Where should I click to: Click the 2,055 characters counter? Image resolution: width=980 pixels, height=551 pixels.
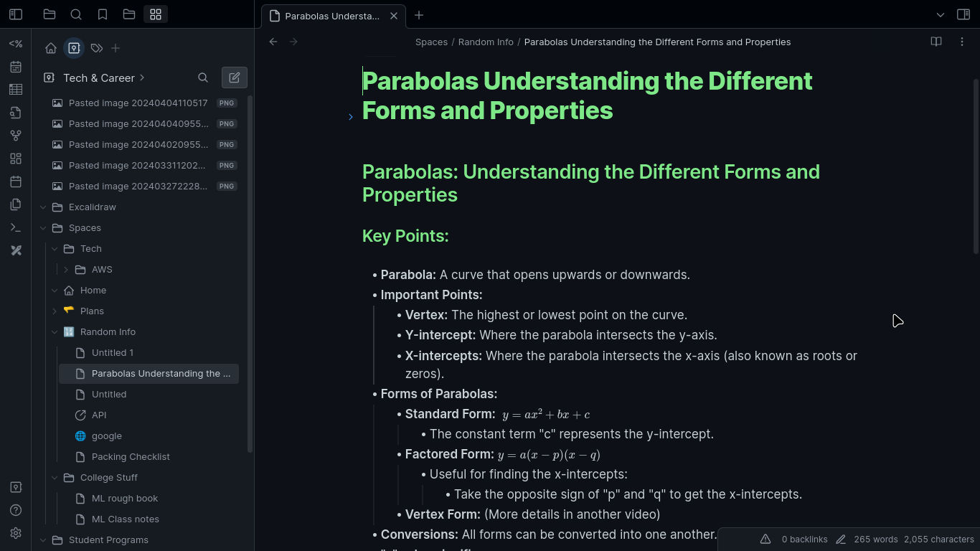point(938,539)
